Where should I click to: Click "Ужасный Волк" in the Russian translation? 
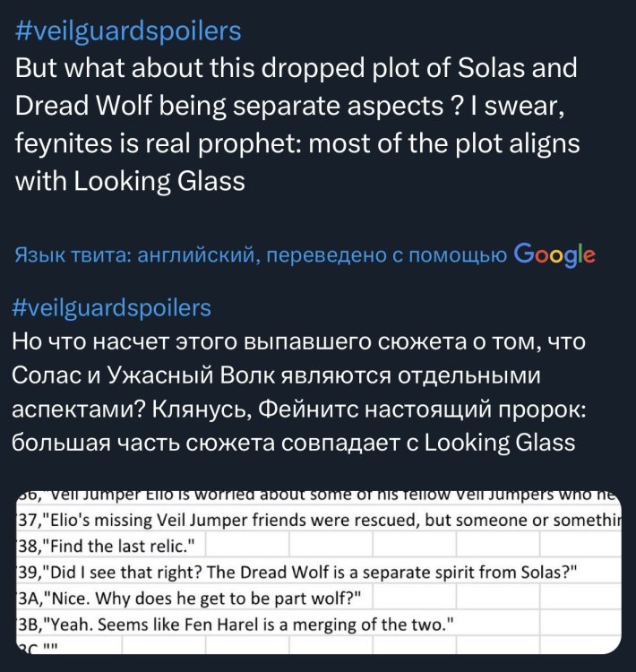point(176,376)
